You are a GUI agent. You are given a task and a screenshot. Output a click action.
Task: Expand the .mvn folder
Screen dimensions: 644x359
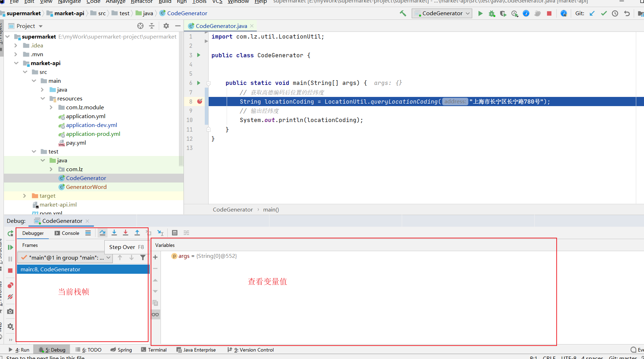click(16, 54)
